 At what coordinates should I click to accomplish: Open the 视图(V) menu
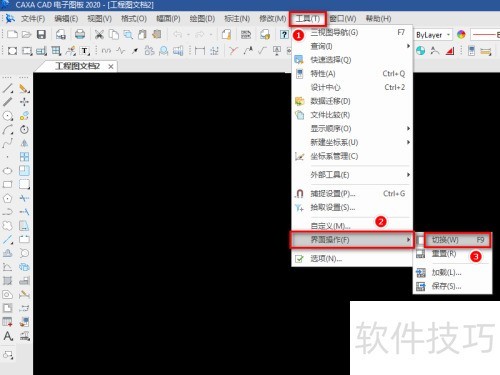[x=99, y=19]
